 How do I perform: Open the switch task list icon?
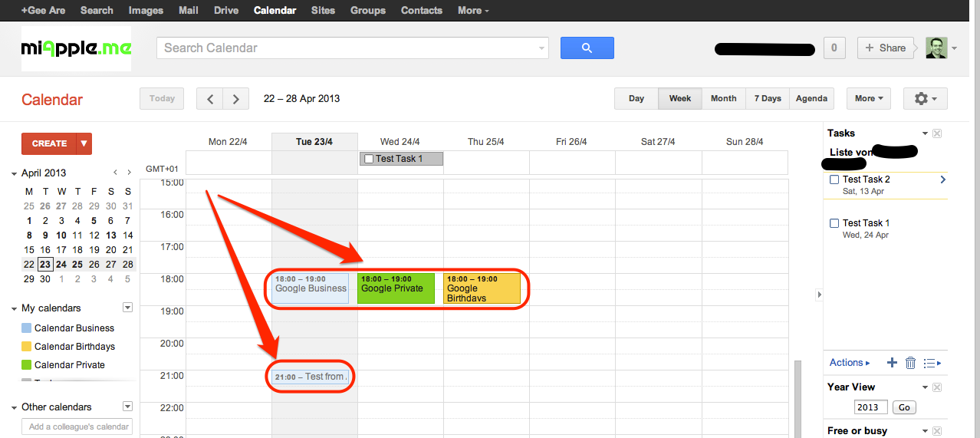coord(932,363)
